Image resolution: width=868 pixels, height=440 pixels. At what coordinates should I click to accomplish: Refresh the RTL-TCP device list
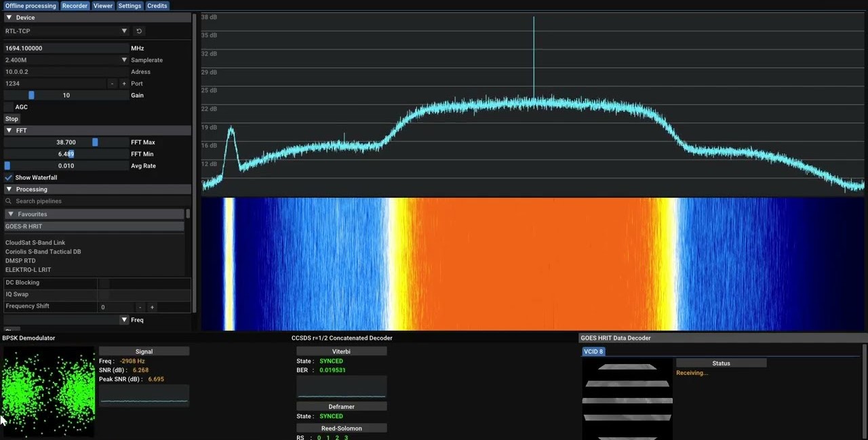[138, 31]
